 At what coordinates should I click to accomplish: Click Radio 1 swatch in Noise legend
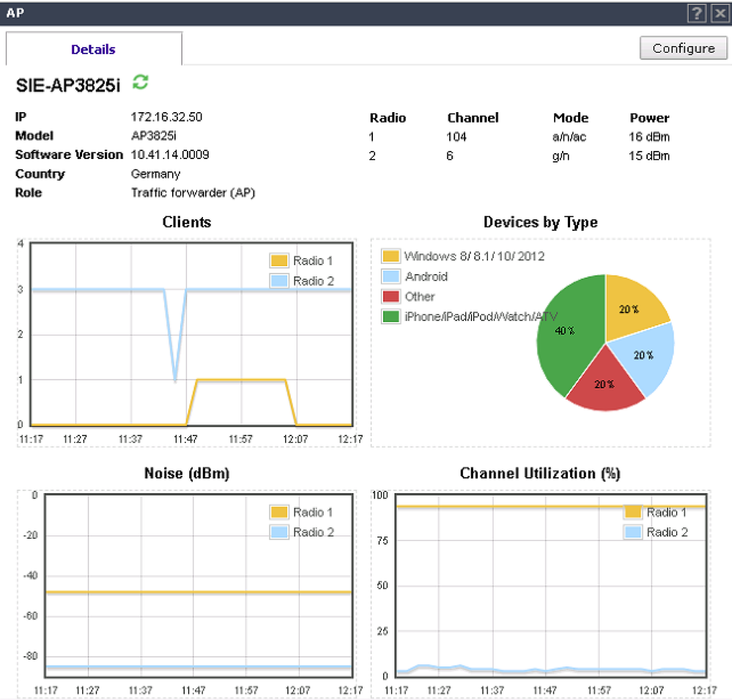tap(279, 512)
